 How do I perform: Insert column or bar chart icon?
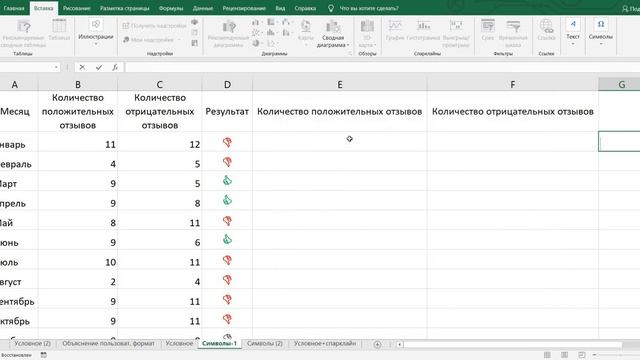click(x=256, y=23)
